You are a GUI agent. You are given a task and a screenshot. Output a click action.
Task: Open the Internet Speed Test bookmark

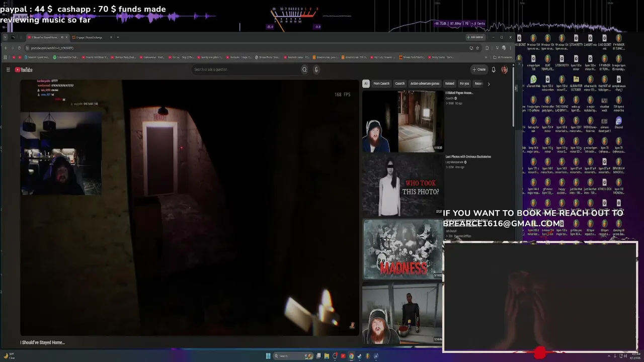(38, 57)
